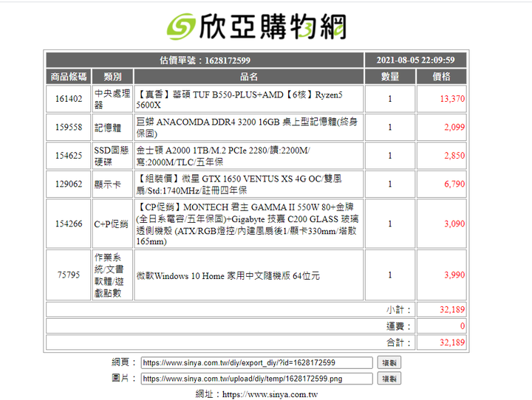Viewport: 532px width, 400px height.
Task: Click the 商品條碼 column header
Action: click(69, 77)
